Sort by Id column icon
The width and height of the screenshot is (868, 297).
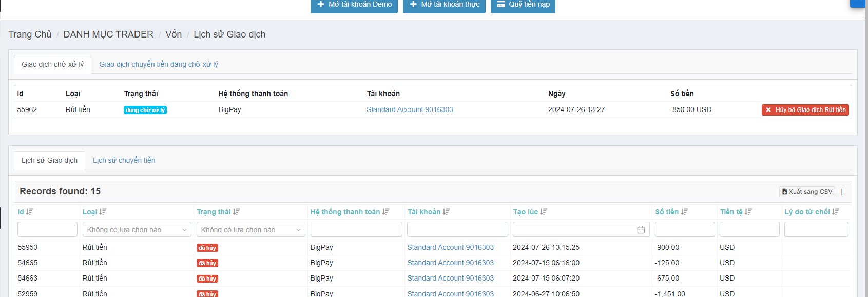(30, 212)
